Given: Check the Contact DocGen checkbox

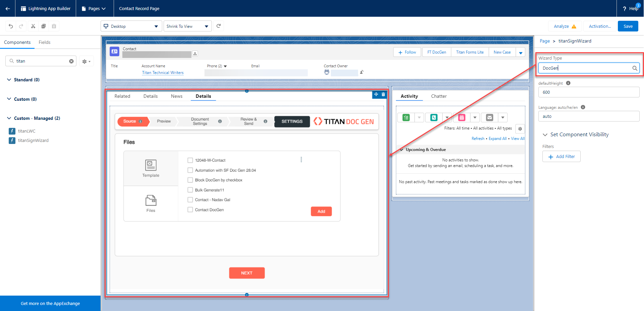Looking at the screenshot, I should pyautogui.click(x=190, y=210).
